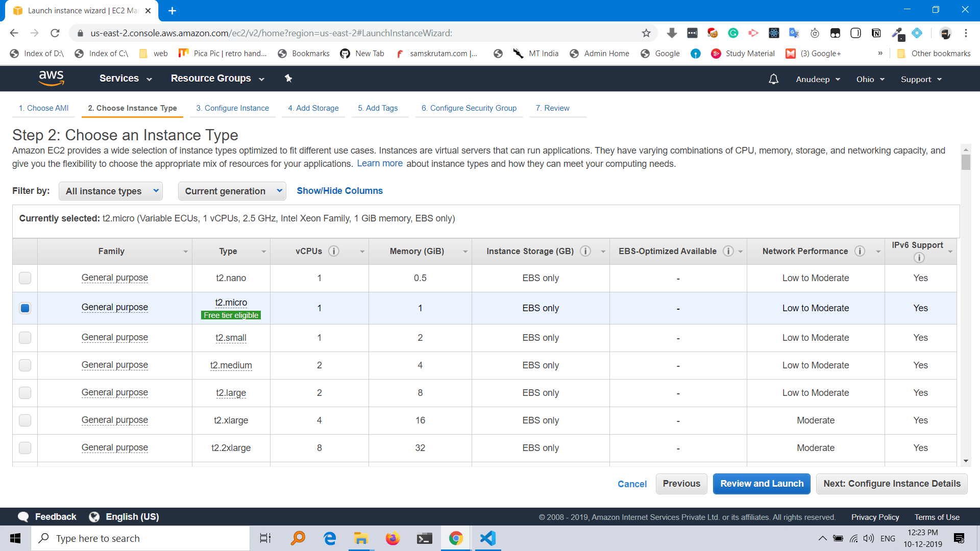Open the Anudeep account dropdown

(x=818, y=79)
